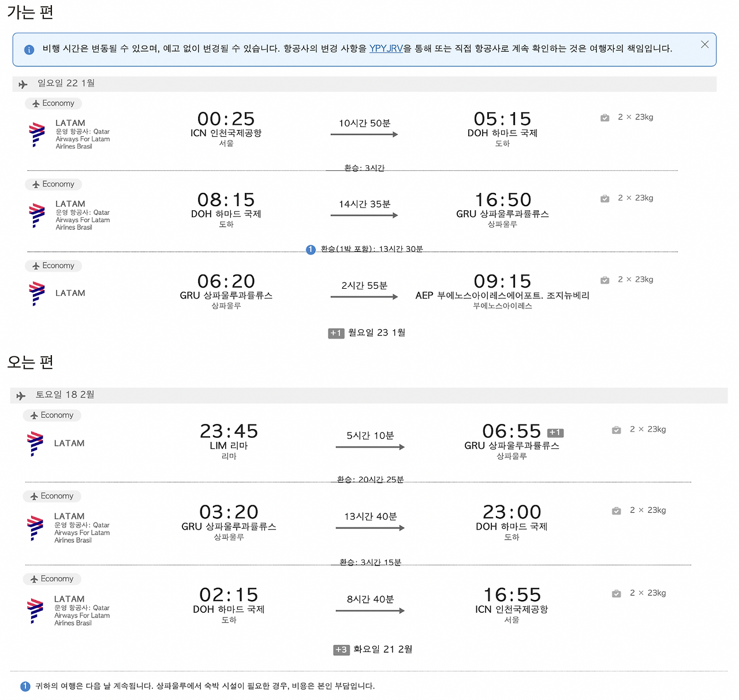This screenshot has height=700, width=739.
Task: Click the overnight transfer info badge (13시간 30분)
Action: 311,250
